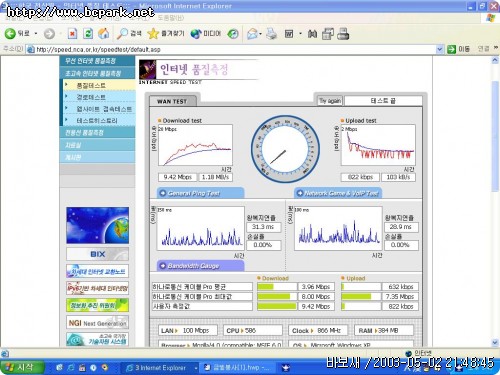The height and width of the screenshot is (375, 500).
Task: Click the upload speed value 822 kbps
Action: click(360, 177)
